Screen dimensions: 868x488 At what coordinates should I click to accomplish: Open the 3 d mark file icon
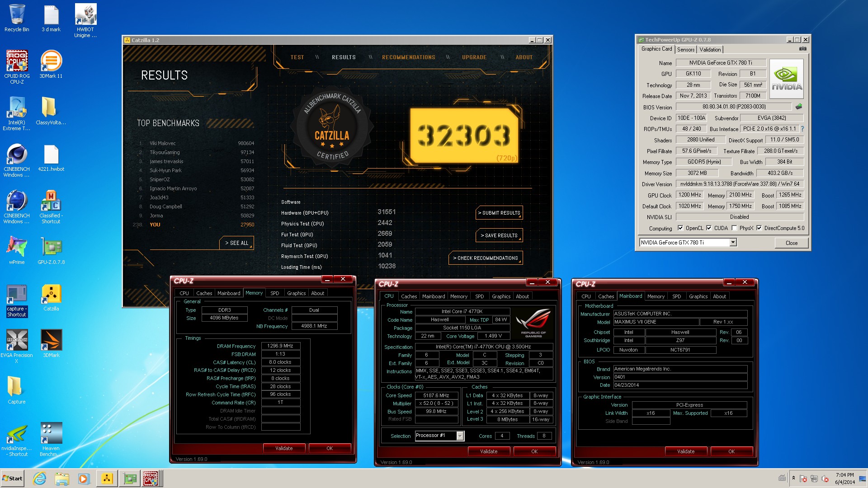coord(51,18)
